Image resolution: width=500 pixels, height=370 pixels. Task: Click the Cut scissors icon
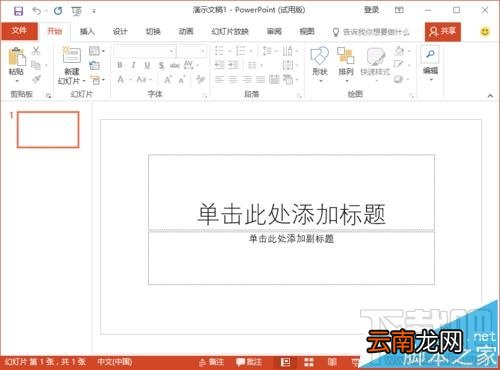coord(36,51)
